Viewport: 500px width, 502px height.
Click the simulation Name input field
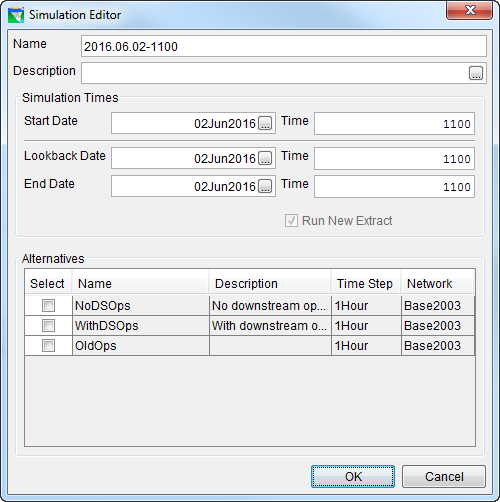tap(284, 46)
